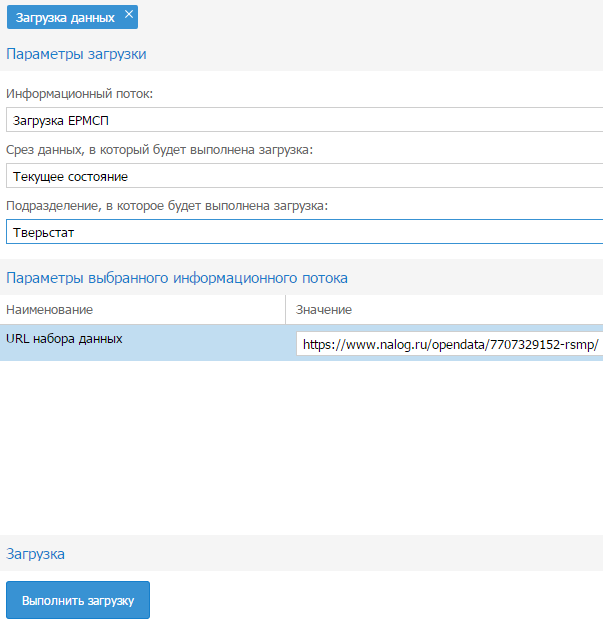Viewport: 603px width, 626px height.
Task: Click the empty area below the parameters table
Action: pyautogui.click(x=302, y=447)
